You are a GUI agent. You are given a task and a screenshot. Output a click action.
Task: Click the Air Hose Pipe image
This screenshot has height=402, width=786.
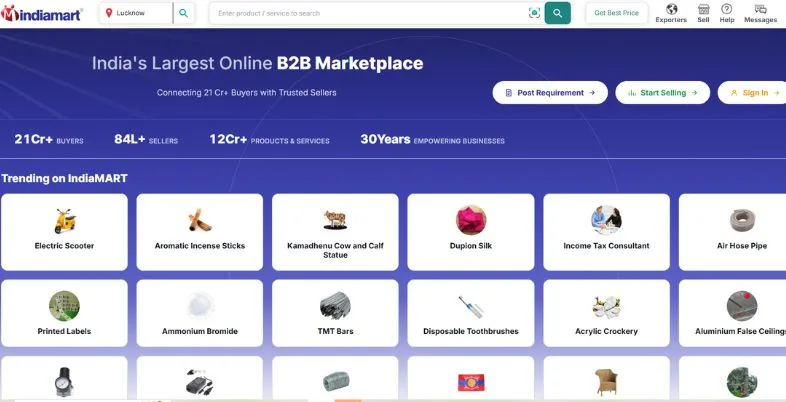click(742, 220)
